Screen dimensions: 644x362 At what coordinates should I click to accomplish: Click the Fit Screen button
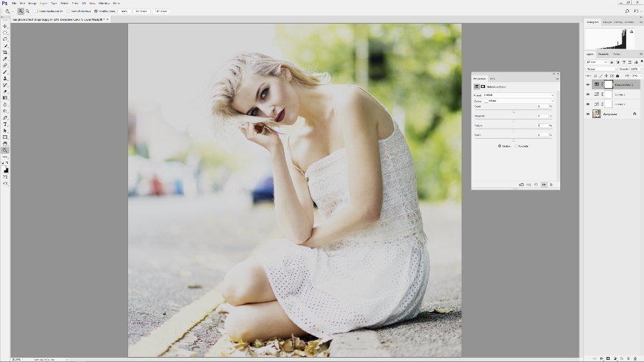coord(141,11)
